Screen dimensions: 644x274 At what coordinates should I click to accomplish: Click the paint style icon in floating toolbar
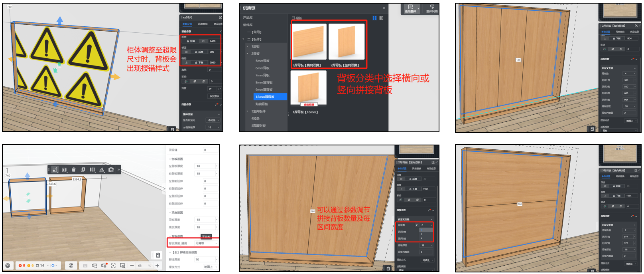tap(102, 170)
